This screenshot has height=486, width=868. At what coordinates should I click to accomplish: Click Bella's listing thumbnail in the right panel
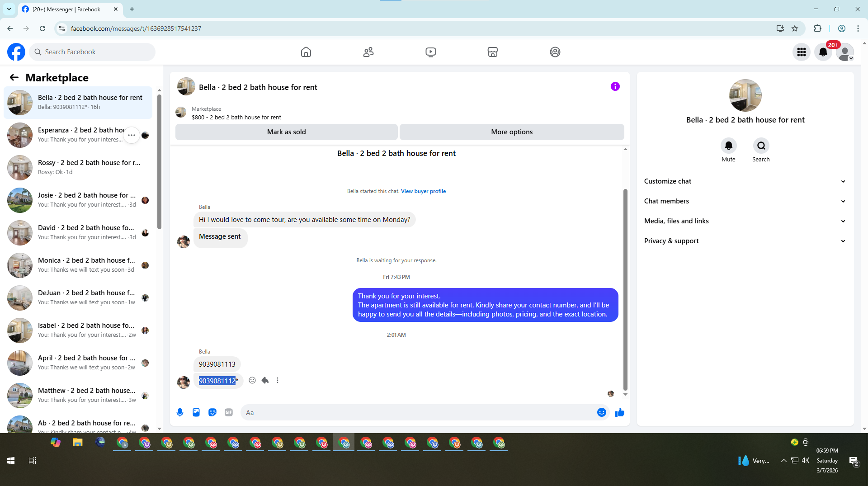(745, 95)
